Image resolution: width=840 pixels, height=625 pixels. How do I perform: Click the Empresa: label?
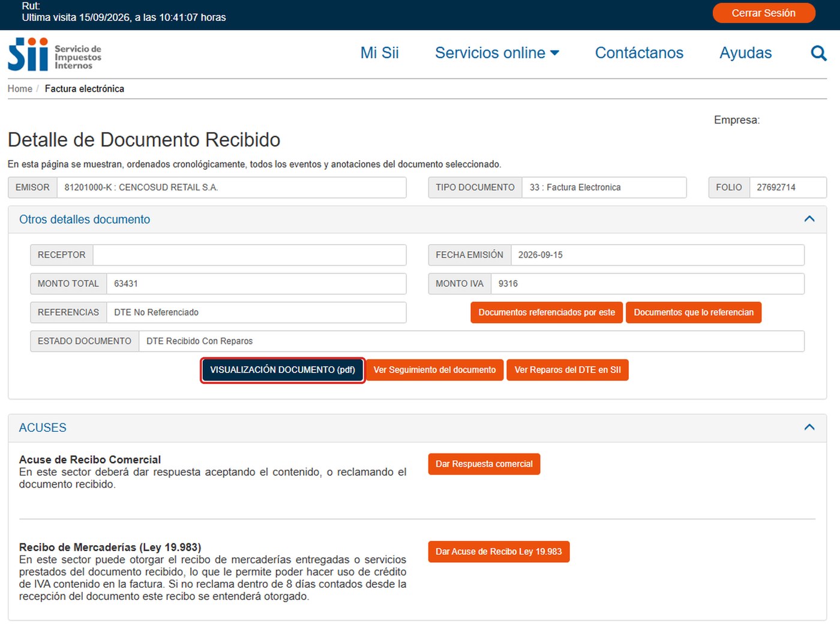pos(737,120)
